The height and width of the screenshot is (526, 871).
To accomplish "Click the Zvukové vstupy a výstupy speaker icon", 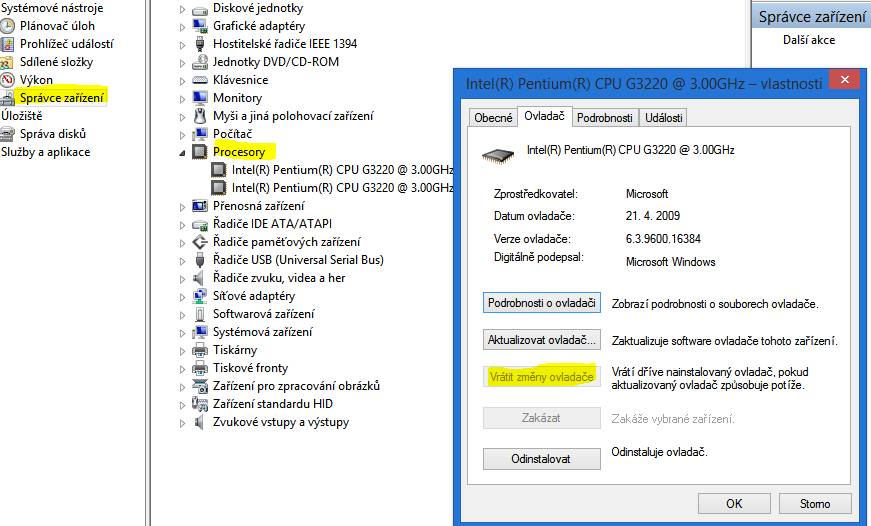I will pyautogui.click(x=199, y=422).
